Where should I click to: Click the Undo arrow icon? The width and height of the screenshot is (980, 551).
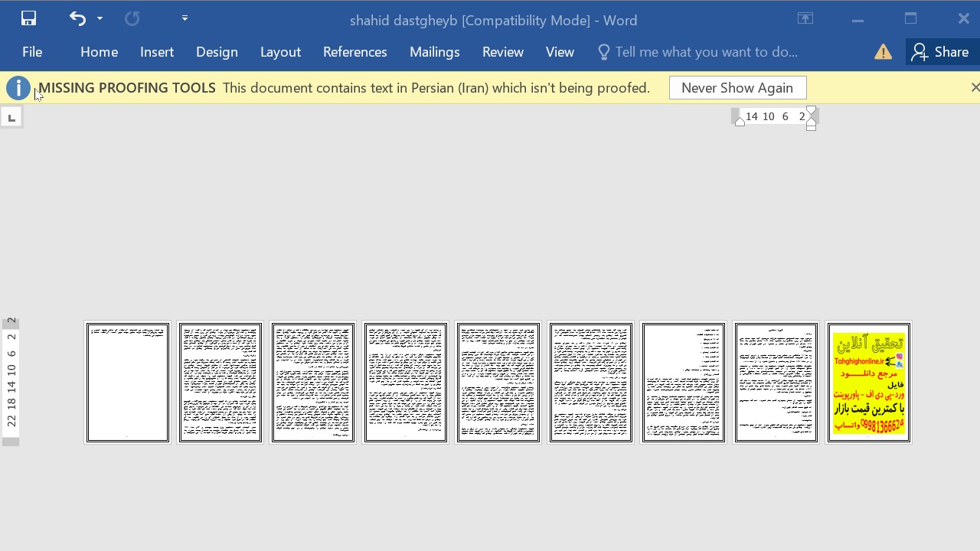pos(77,18)
